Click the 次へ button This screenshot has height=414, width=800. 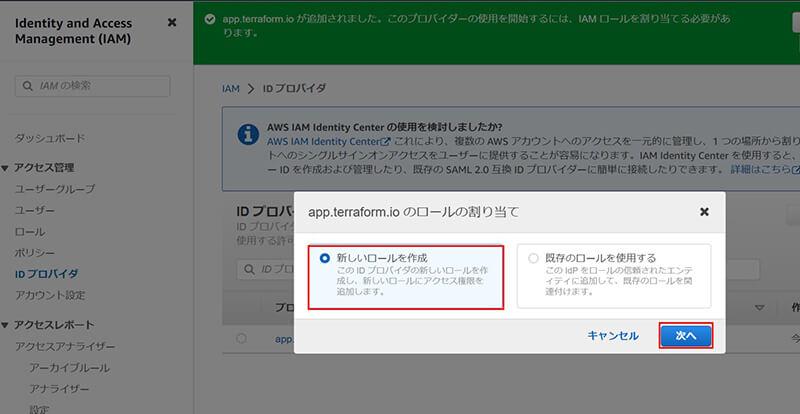(686, 336)
